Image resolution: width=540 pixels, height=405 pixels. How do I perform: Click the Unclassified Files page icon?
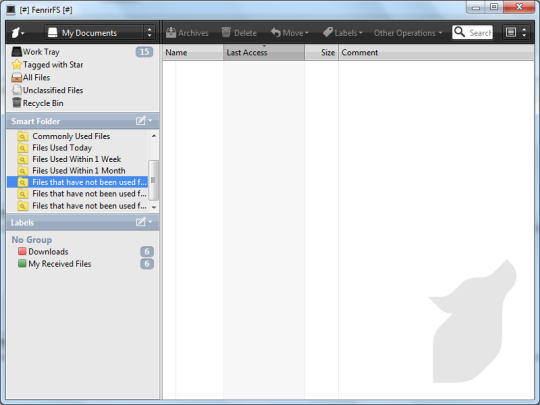click(16, 90)
